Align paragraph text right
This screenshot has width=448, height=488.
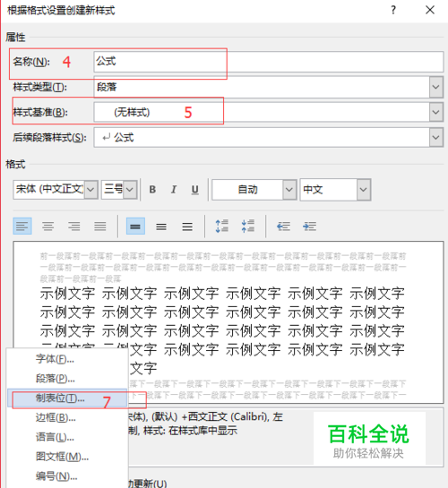(x=74, y=226)
